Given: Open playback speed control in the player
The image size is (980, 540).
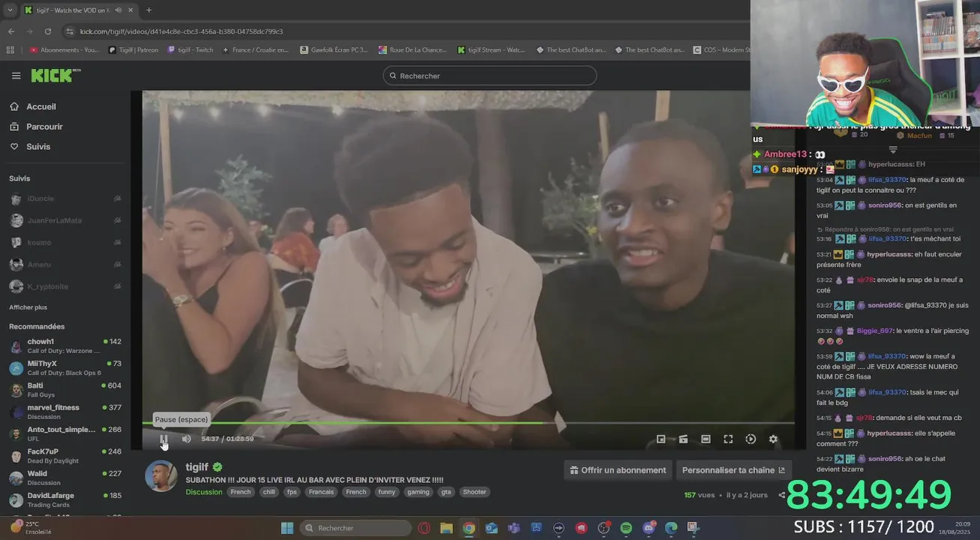Looking at the screenshot, I should [751, 439].
